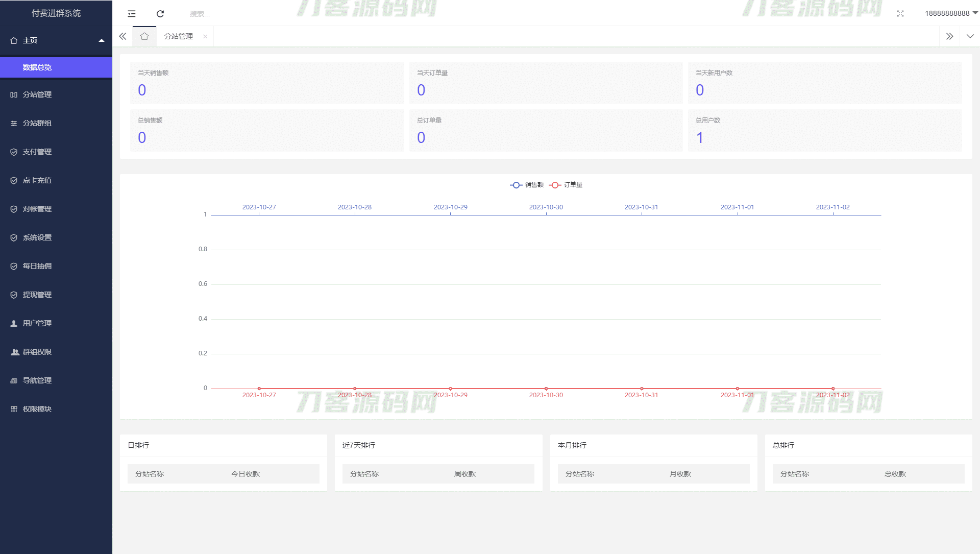
Task: Collapse the sidebar with the menu-fold icon
Action: (132, 14)
